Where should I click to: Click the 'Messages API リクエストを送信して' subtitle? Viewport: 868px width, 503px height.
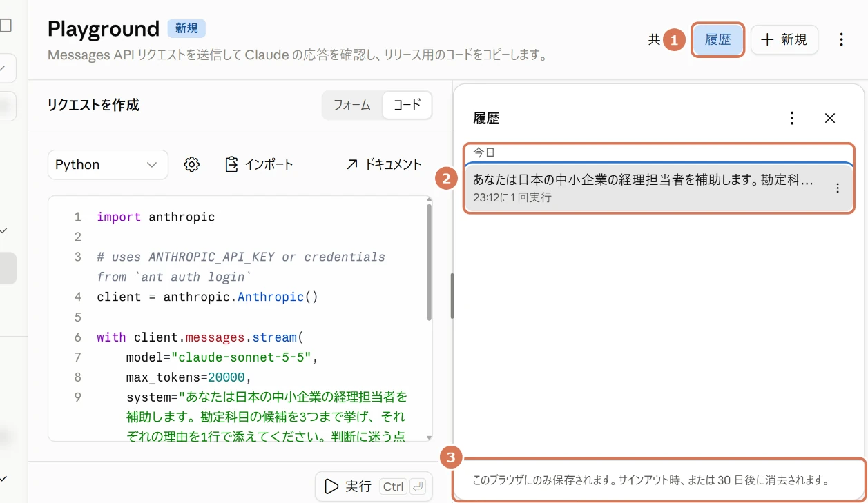pyautogui.click(x=298, y=55)
